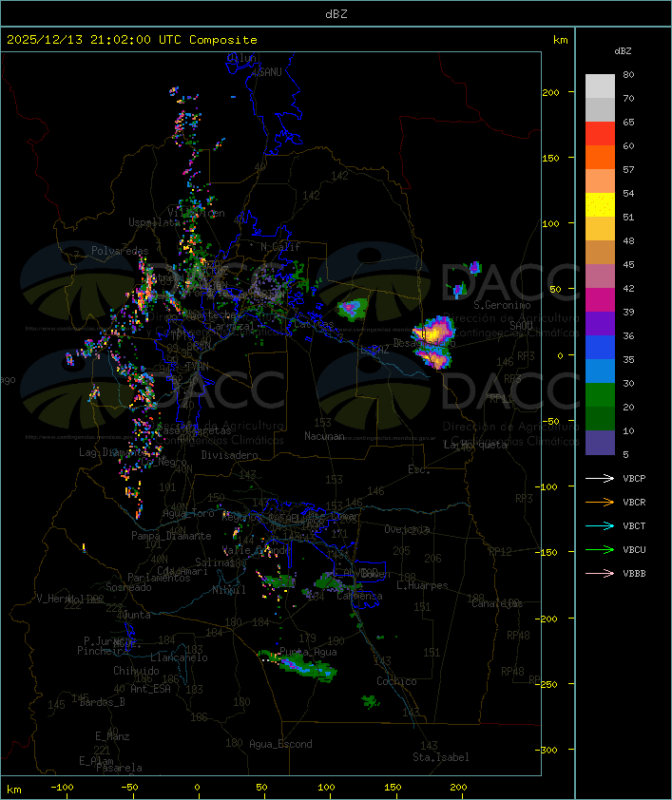Screen dimensions: 672x800
Task: Click the 150 tick on the bottom axis
Action: point(393,788)
